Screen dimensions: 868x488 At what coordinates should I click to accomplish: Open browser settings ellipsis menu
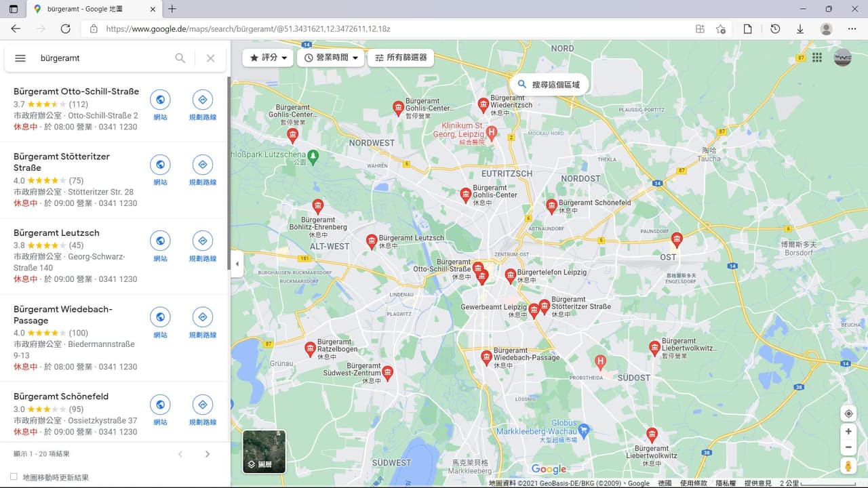[x=852, y=28]
